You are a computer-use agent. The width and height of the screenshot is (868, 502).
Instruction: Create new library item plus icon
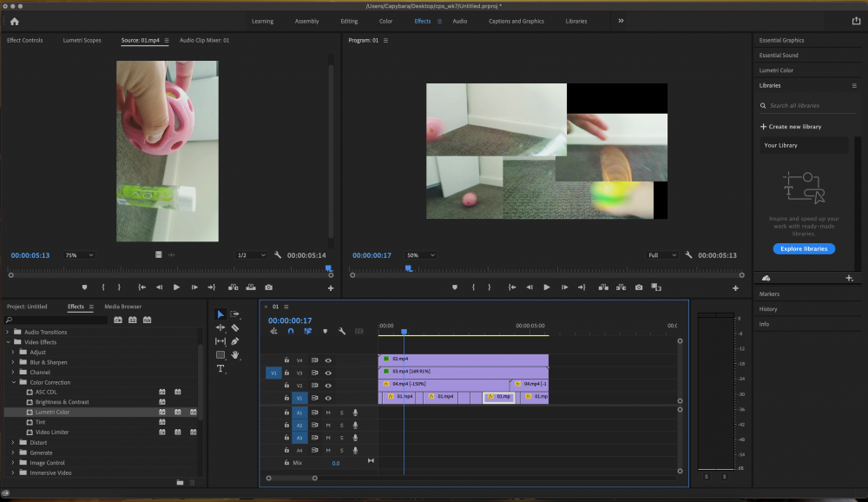click(849, 278)
